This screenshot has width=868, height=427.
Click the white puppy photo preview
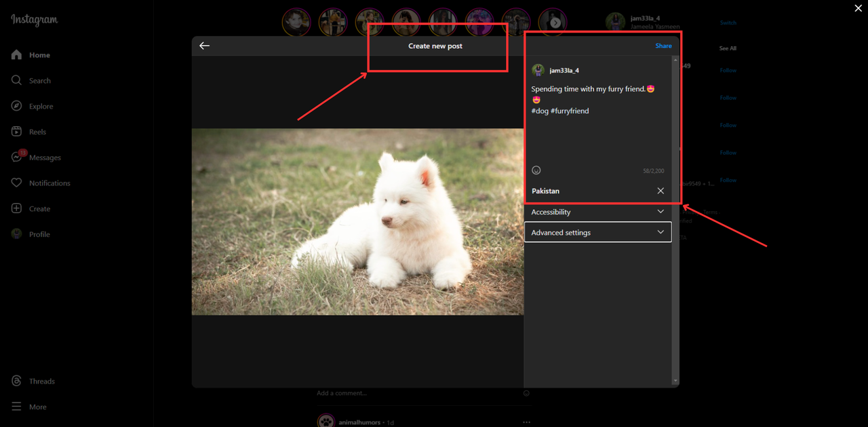[x=357, y=221]
